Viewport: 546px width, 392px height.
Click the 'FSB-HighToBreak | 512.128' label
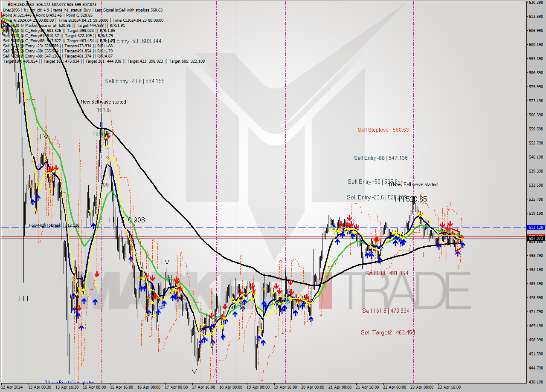click(54, 225)
